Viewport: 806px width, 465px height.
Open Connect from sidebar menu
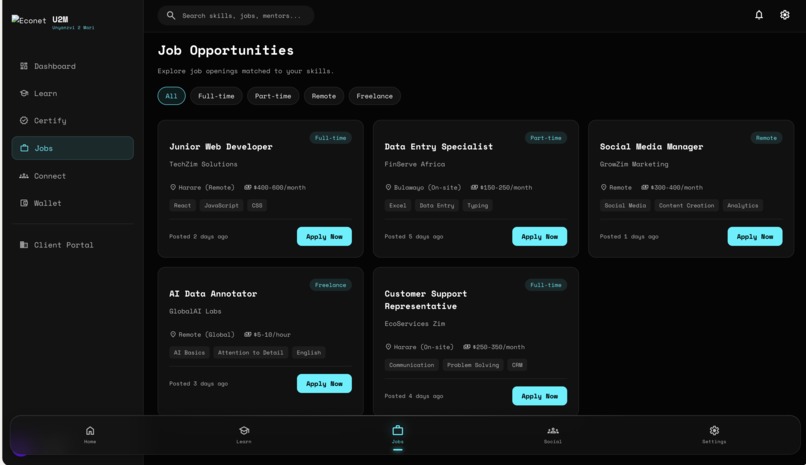point(72,176)
